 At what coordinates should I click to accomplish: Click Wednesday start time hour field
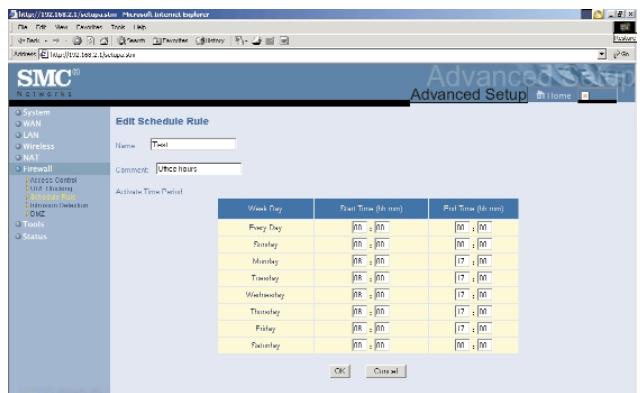click(x=359, y=295)
